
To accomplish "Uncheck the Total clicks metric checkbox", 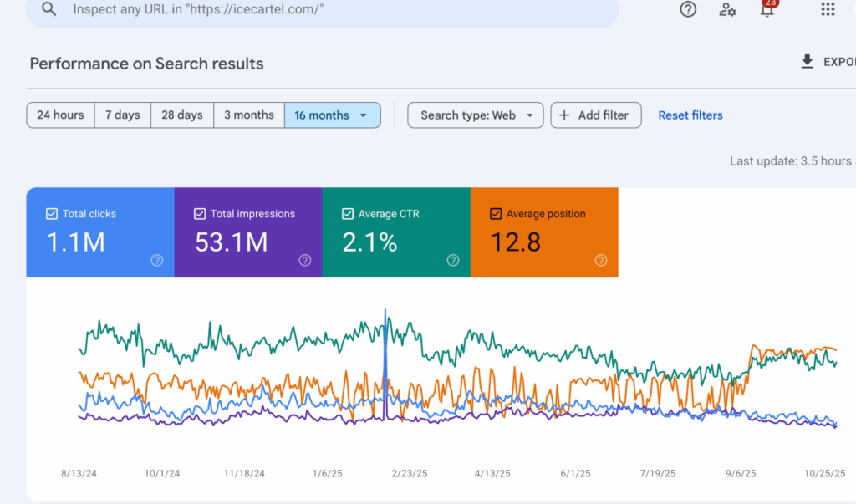I will coord(52,213).
